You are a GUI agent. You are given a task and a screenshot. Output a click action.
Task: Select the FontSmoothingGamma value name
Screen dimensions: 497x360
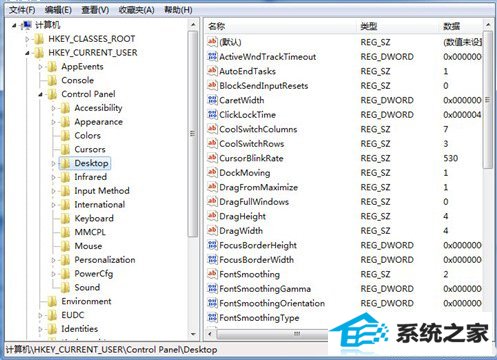coord(265,289)
